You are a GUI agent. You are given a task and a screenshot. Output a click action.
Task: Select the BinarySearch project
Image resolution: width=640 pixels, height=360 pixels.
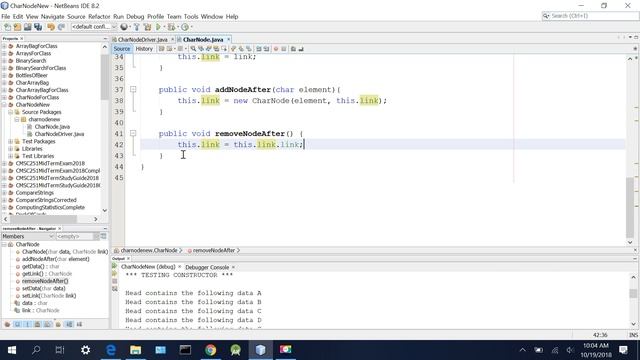31,60
